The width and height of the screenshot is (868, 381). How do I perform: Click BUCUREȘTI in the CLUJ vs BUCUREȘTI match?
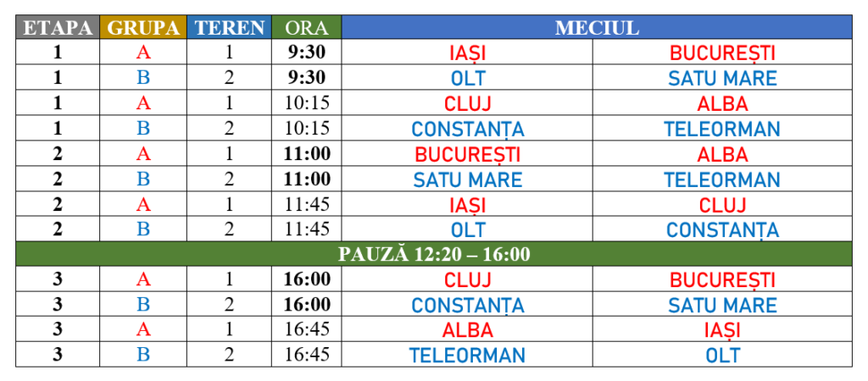point(722,280)
